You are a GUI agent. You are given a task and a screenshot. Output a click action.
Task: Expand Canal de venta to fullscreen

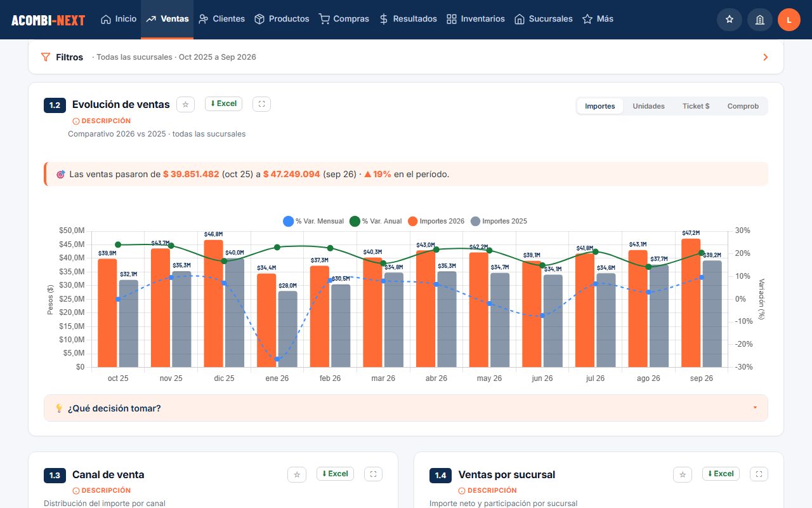(x=373, y=474)
